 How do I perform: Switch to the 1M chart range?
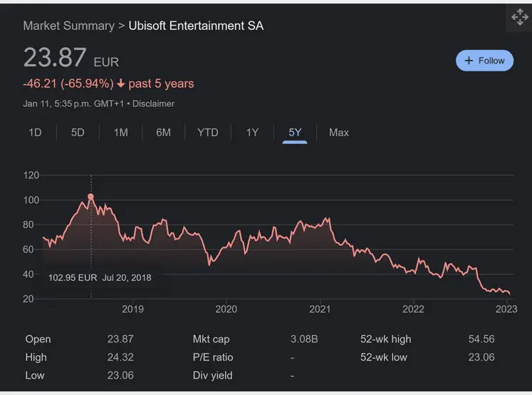point(121,133)
